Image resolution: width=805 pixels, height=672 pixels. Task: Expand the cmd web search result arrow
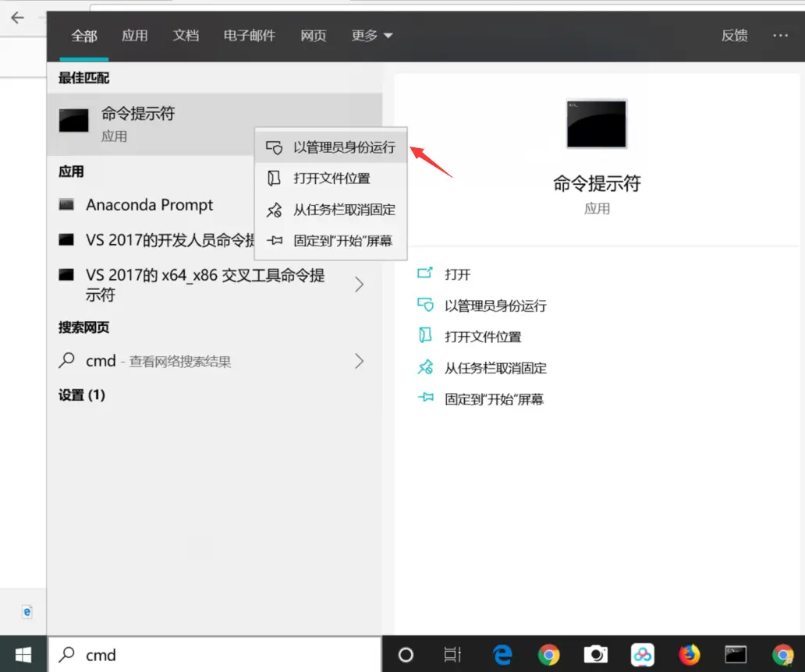[x=360, y=361]
